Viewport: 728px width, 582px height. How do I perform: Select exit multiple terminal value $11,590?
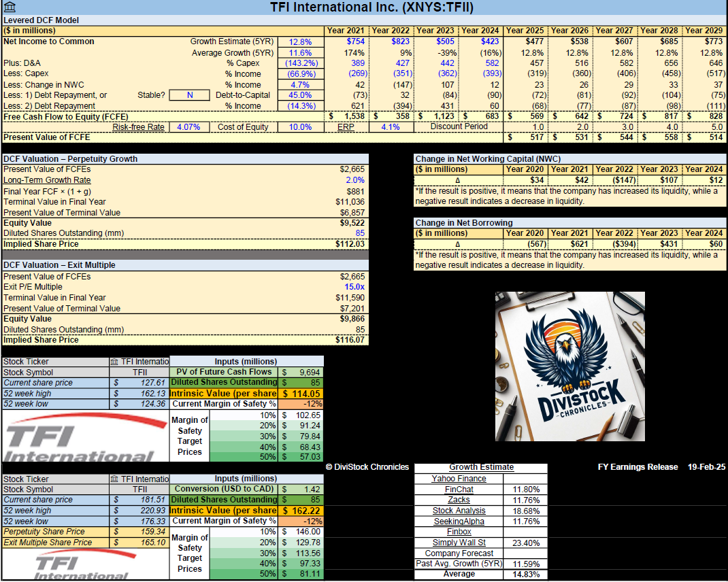[350, 298]
